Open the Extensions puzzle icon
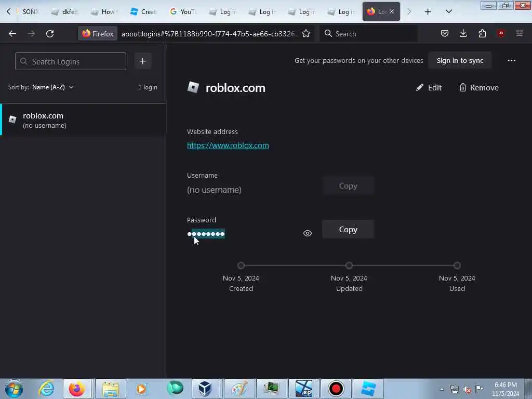532x399 pixels. pyautogui.click(x=482, y=33)
